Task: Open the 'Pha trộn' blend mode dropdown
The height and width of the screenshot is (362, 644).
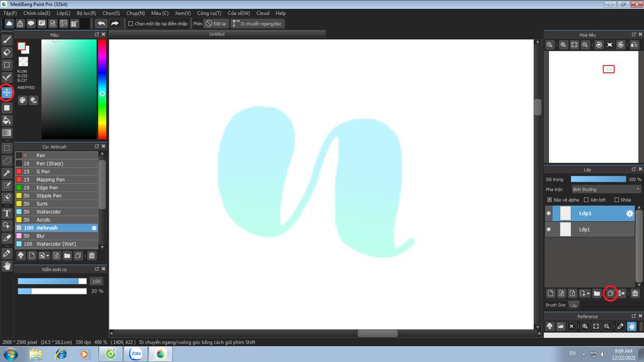Action: [606, 189]
